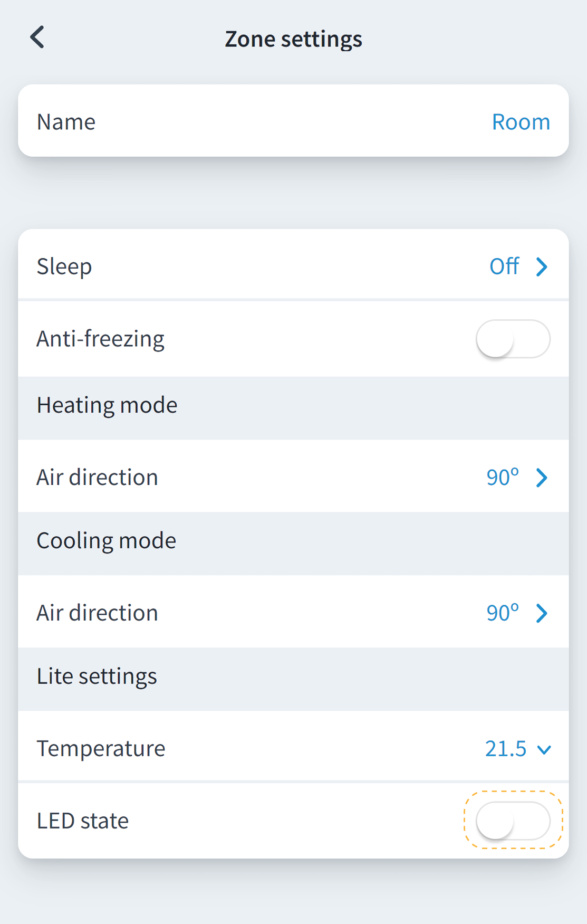Click the Name label
The image size is (587, 924).
coord(66,122)
